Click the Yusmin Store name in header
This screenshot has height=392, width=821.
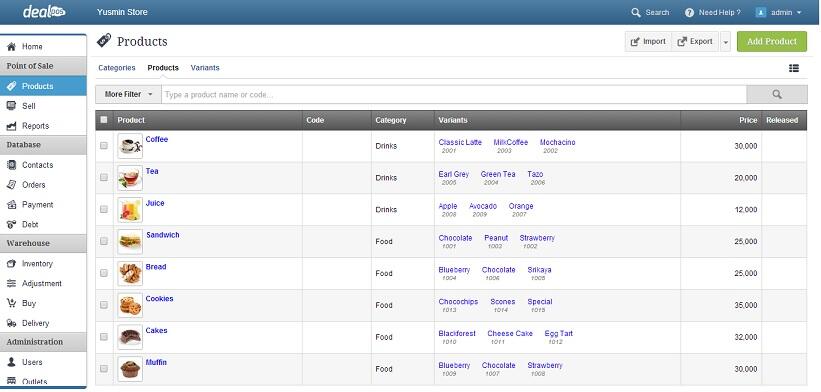(x=122, y=12)
